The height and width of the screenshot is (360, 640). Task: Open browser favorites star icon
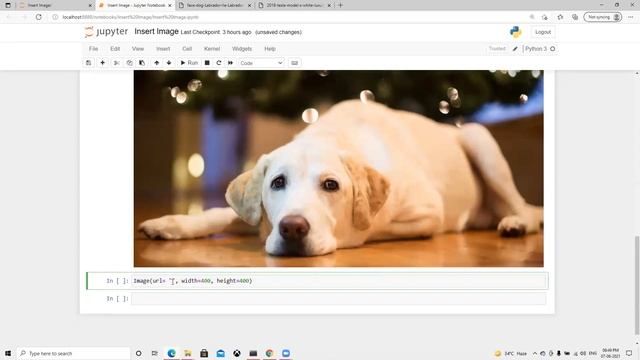pyautogui.click(x=560, y=17)
